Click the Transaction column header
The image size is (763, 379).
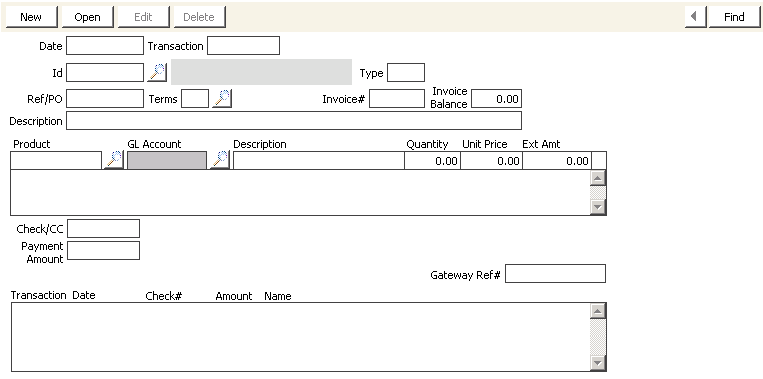pyautogui.click(x=38, y=295)
